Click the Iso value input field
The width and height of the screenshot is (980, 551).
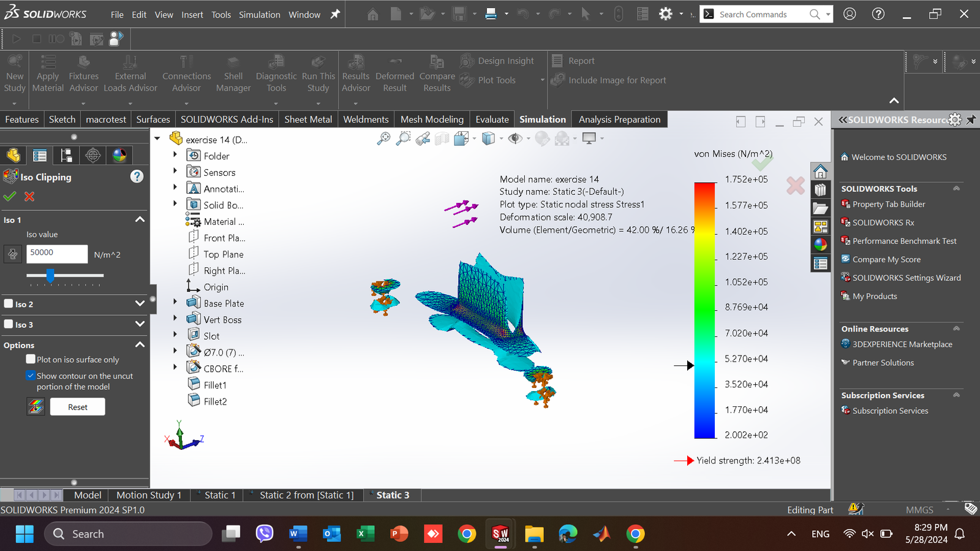pos(56,254)
